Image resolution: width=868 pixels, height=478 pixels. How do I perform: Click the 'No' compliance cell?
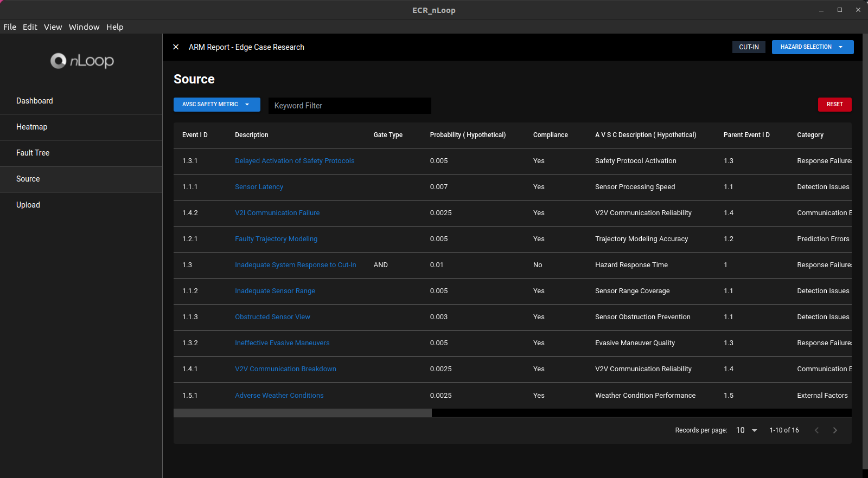[538, 265]
